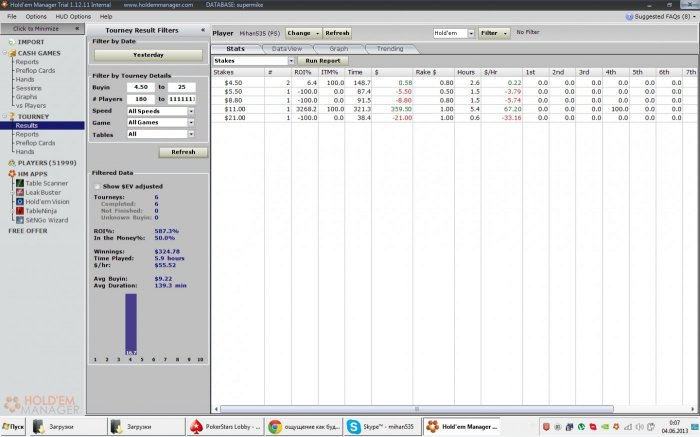Click Refresh next to the Change button
This screenshot has width=700, height=437.
337,33
